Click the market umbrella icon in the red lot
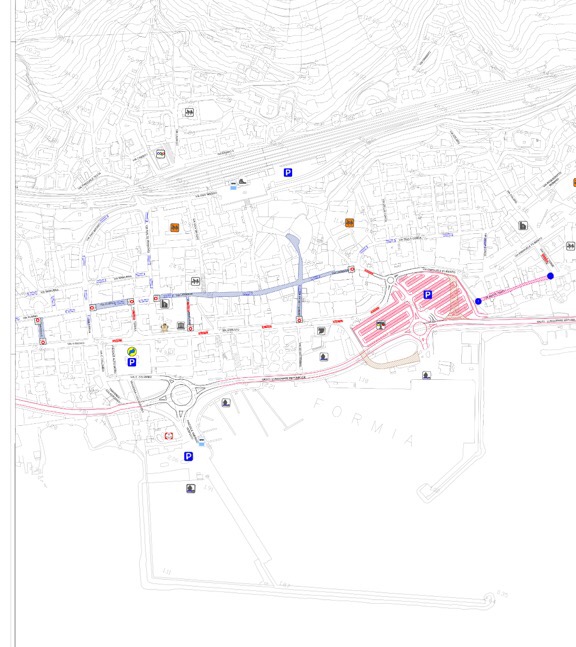 381,325
